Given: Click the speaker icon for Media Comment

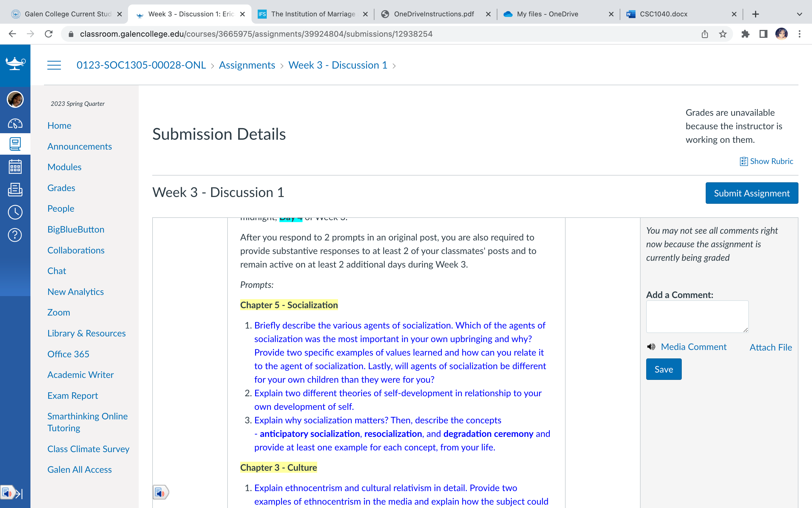Looking at the screenshot, I should click(x=651, y=347).
